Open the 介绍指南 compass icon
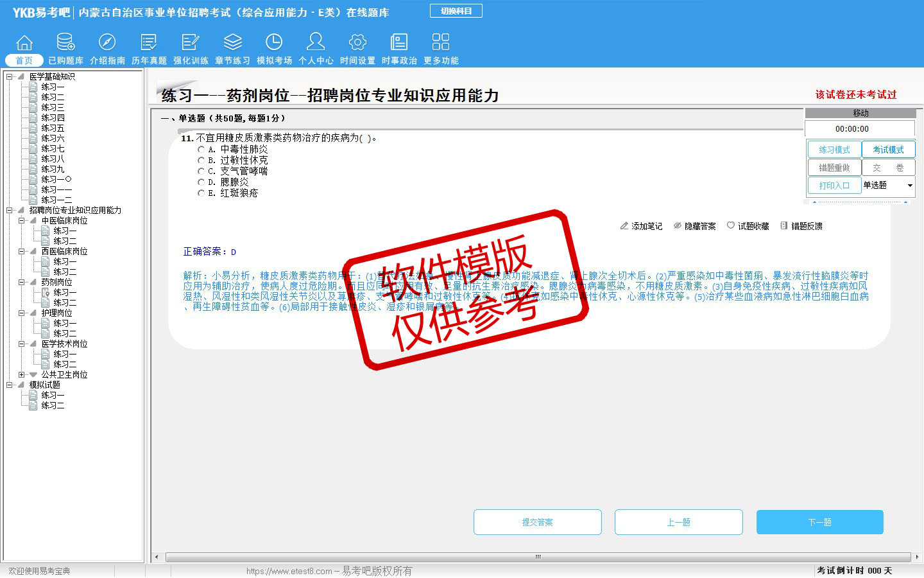 pyautogui.click(x=107, y=42)
